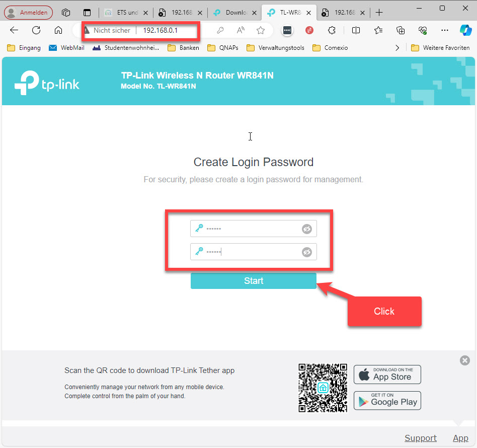Click the TP-Link logo in header
The height and width of the screenshot is (448, 477).
[47, 83]
